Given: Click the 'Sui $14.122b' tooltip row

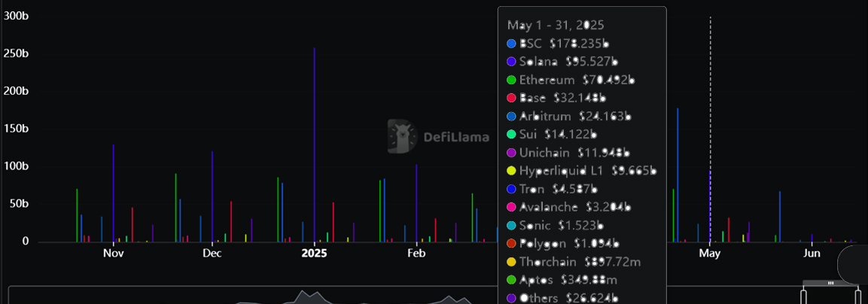Looking at the screenshot, I should point(553,135).
